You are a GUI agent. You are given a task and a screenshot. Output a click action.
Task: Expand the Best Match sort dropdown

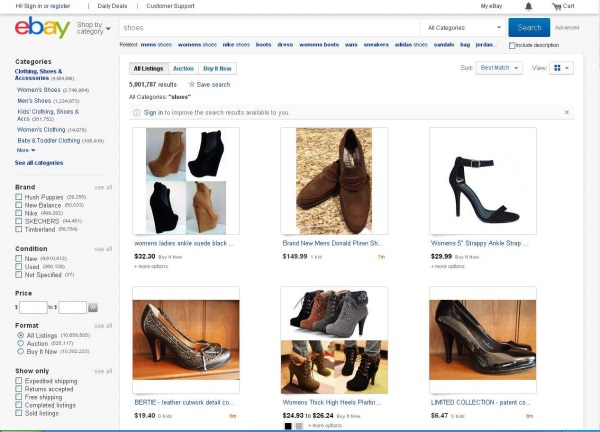point(499,68)
